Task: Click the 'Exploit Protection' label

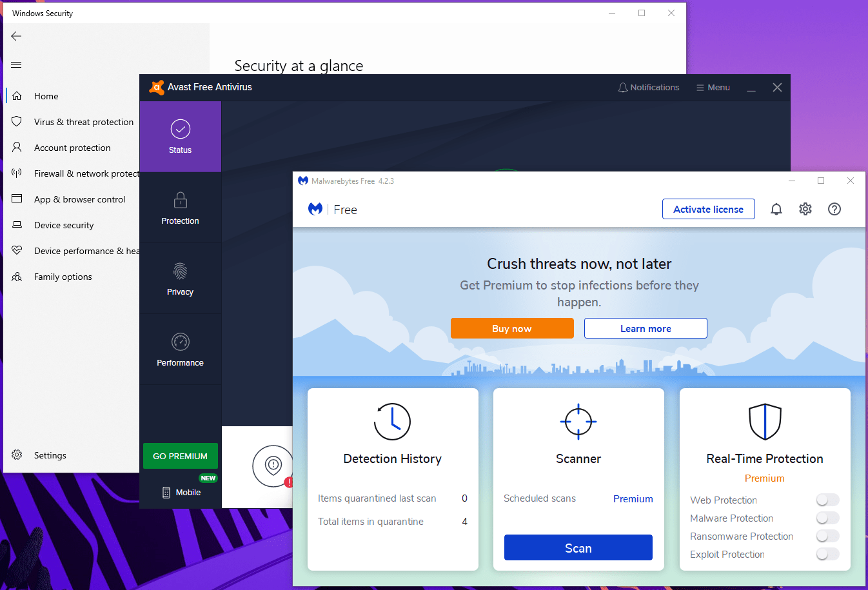Action: pyautogui.click(x=727, y=554)
